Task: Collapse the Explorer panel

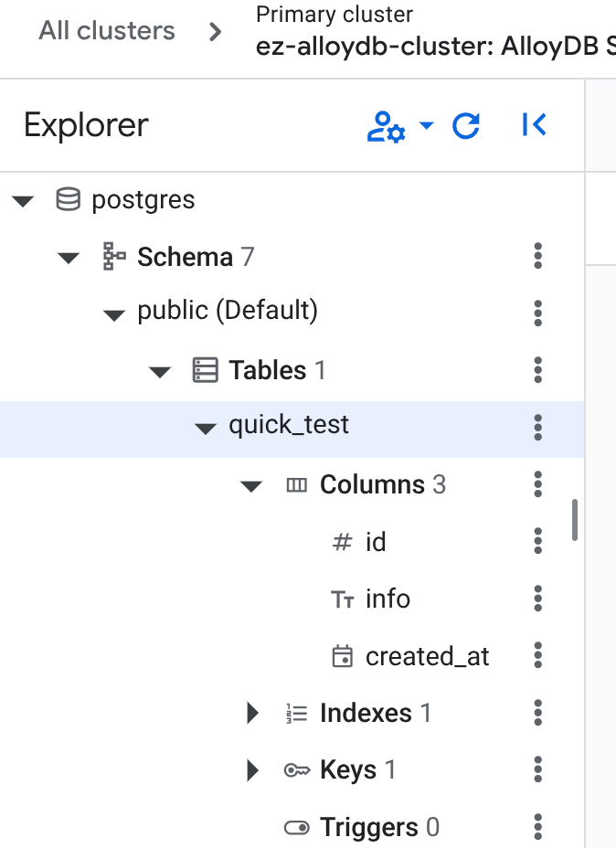Action: click(534, 126)
